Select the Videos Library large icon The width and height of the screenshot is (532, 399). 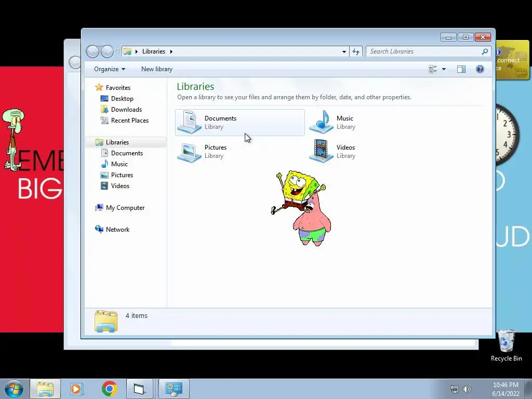[321, 151]
